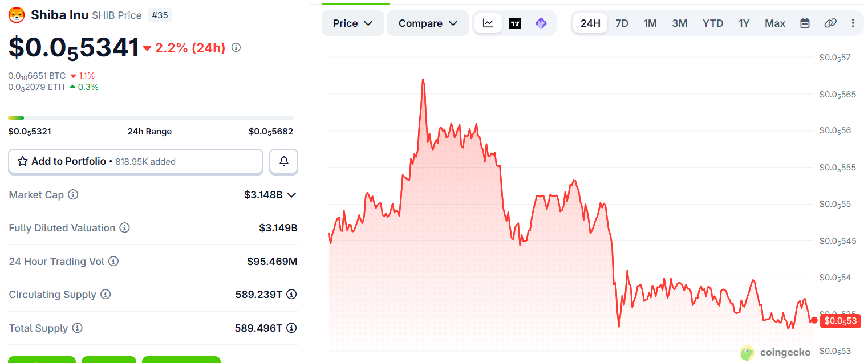This screenshot has height=363, width=868.
Task: Open the 24h price change info icon
Action: click(236, 48)
